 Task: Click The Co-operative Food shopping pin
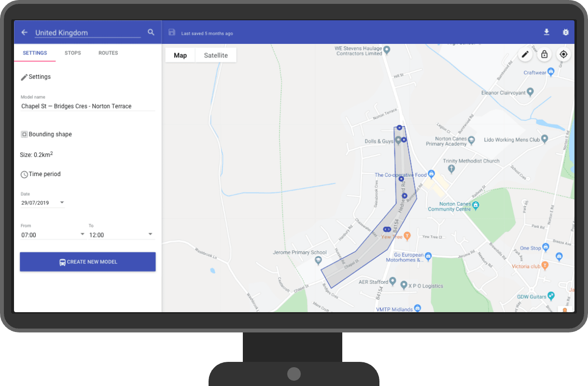432,174
